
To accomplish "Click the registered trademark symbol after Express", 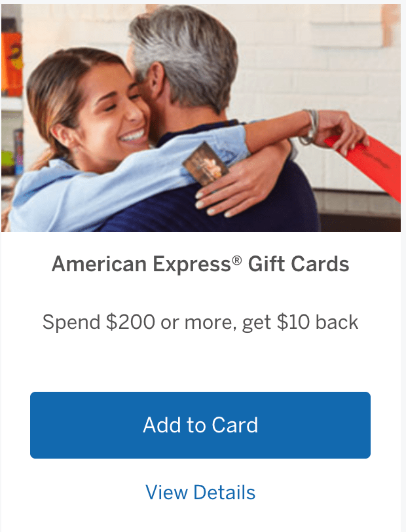I will pyautogui.click(x=237, y=260).
